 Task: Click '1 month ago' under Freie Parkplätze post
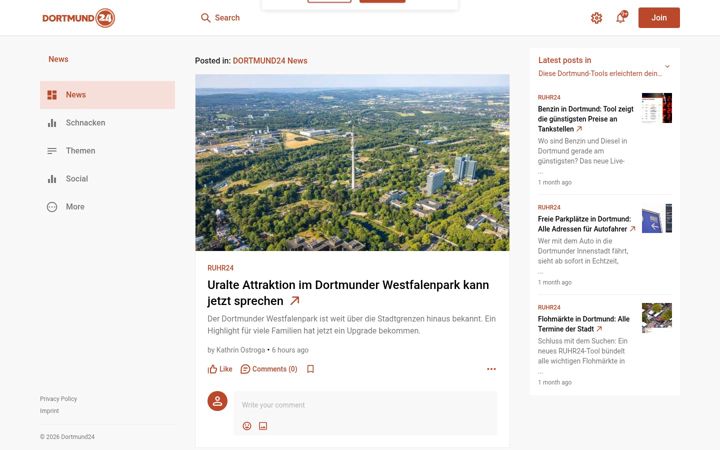coord(555,283)
